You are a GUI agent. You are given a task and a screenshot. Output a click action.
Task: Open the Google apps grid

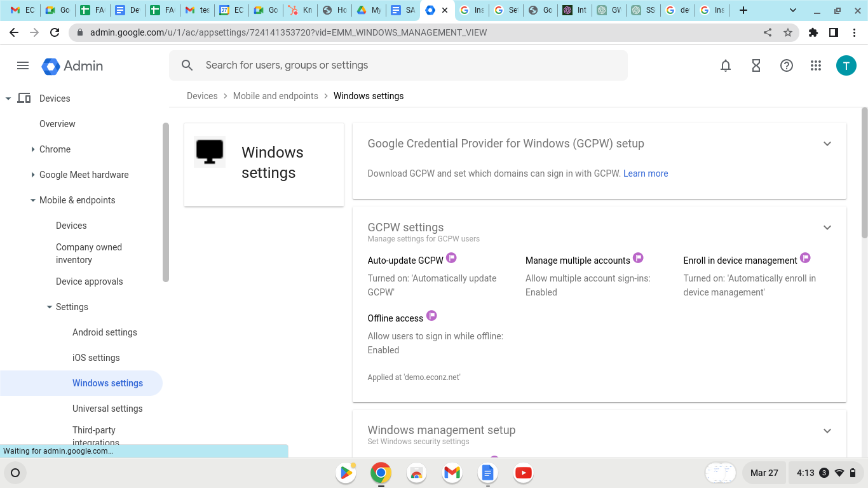point(816,65)
